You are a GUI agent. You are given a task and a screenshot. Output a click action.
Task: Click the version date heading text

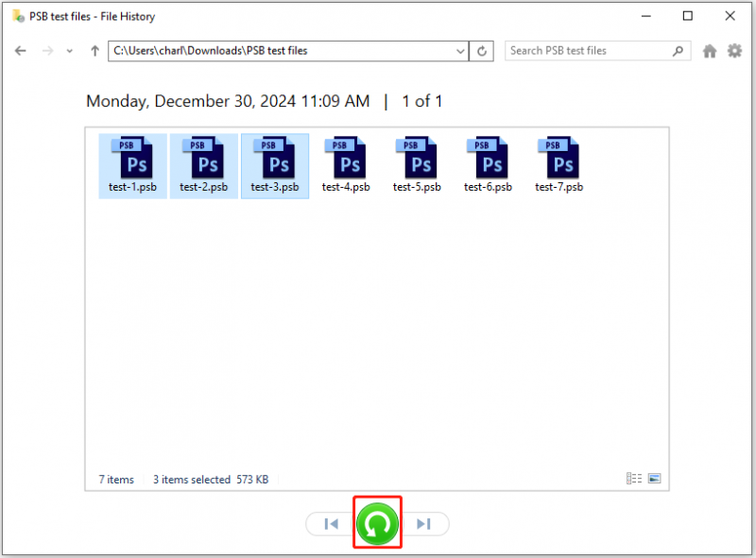point(228,101)
